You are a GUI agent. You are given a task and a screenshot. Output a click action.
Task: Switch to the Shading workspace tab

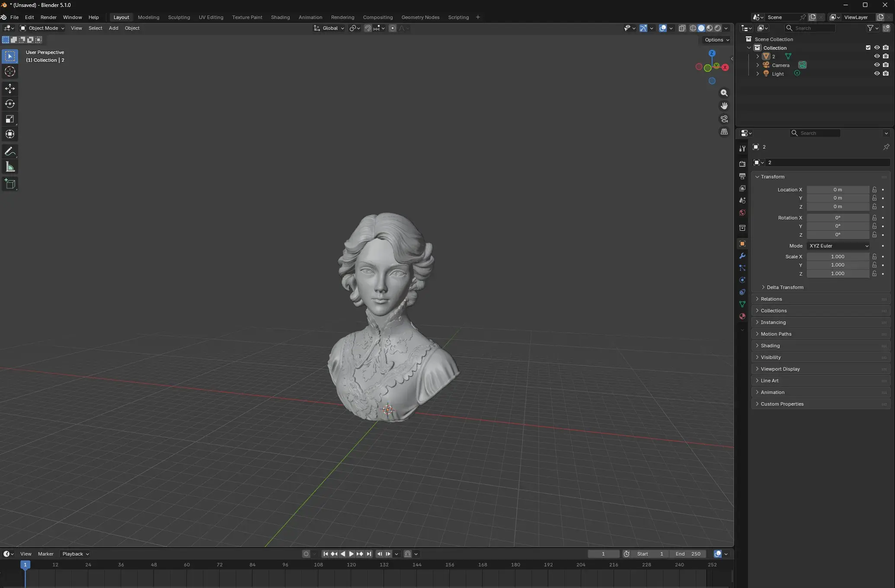pos(280,17)
